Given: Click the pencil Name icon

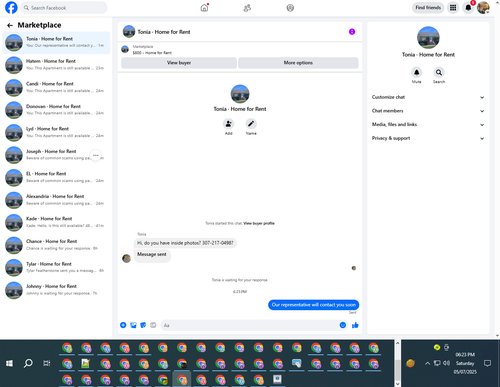Looking at the screenshot, I should click(x=251, y=124).
